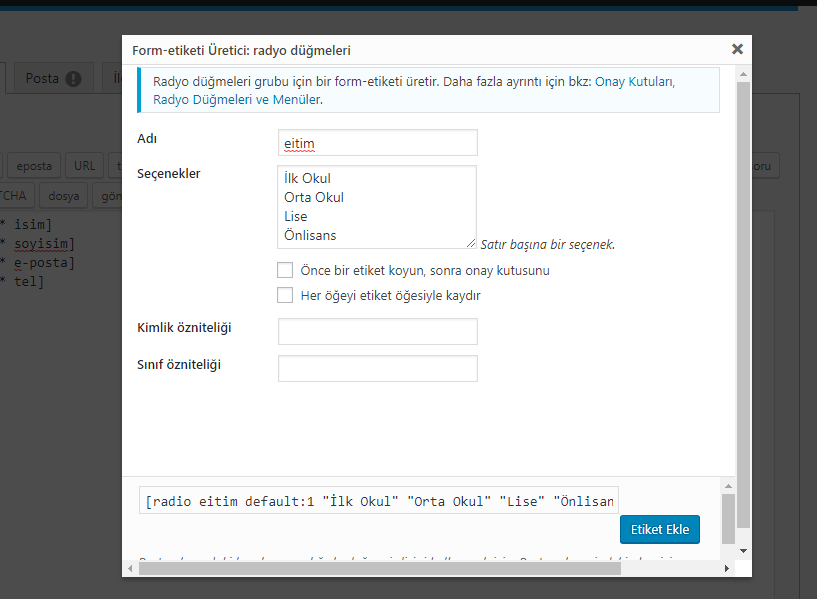Viewport: 817px width, 599px height.
Task: Click the horizontal scrollbar right arrow
Action: click(x=727, y=568)
